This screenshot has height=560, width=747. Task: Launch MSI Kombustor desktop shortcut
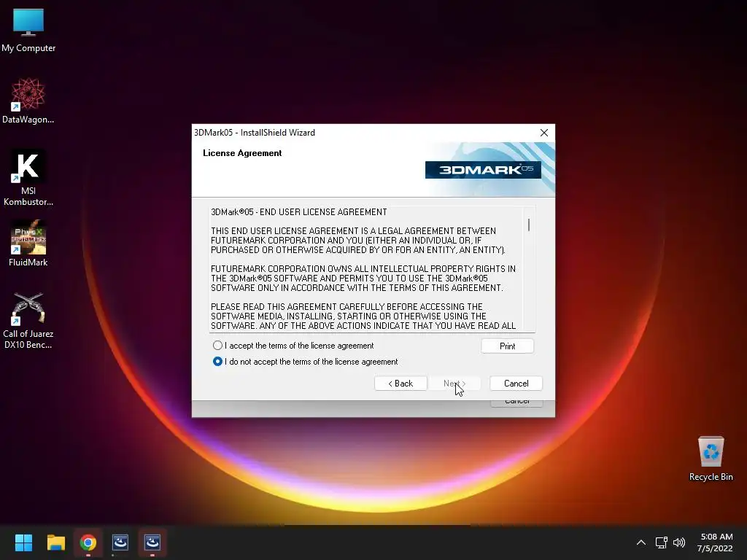[28, 178]
